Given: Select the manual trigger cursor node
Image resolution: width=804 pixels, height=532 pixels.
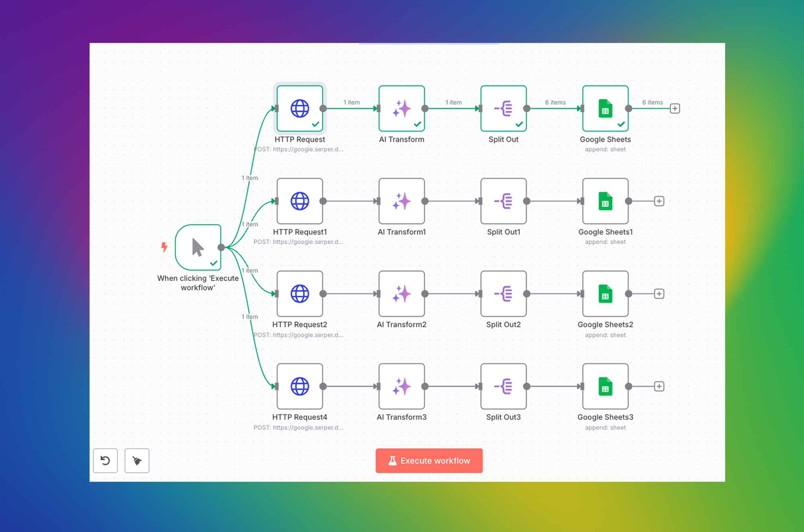Looking at the screenshot, I should (x=198, y=247).
